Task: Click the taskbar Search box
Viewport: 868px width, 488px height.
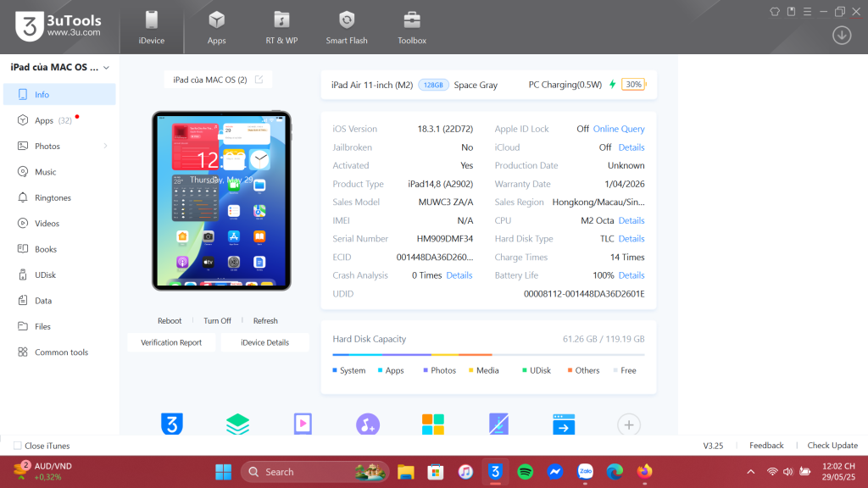Action: coord(314,472)
